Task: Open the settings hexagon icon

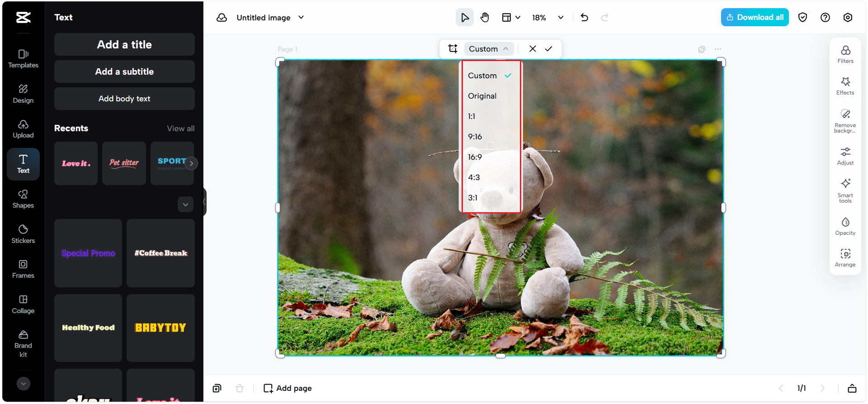Action: pos(848,18)
